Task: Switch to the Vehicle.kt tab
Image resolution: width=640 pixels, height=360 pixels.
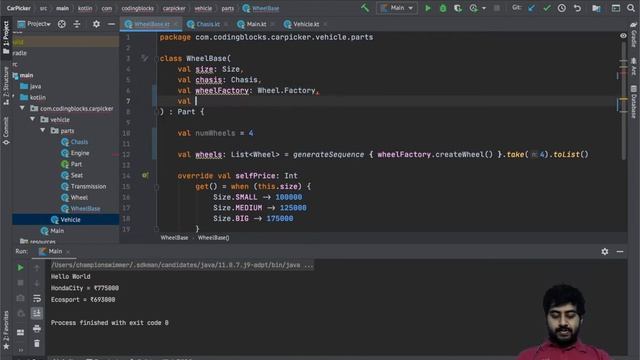Action: (x=306, y=24)
